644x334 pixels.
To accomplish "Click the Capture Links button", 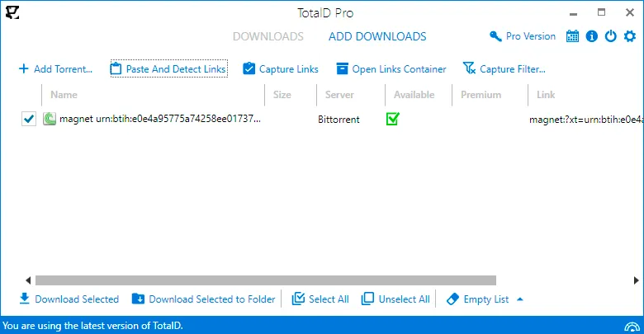I will [281, 69].
